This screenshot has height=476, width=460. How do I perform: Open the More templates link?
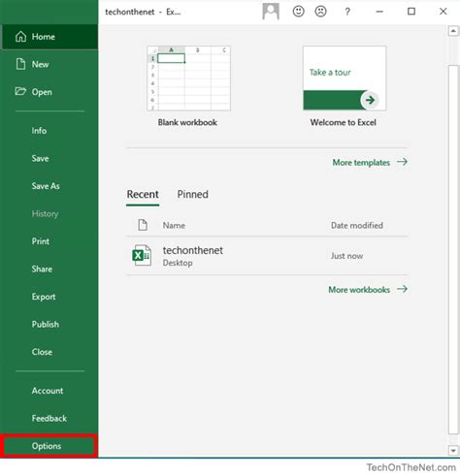click(361, 162)
